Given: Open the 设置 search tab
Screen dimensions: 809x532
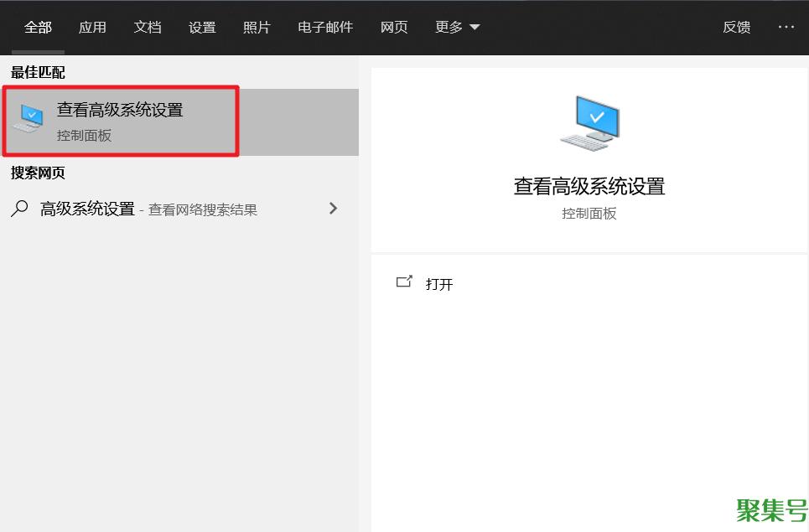Looking at the screenshot, I should click(202, 28).
